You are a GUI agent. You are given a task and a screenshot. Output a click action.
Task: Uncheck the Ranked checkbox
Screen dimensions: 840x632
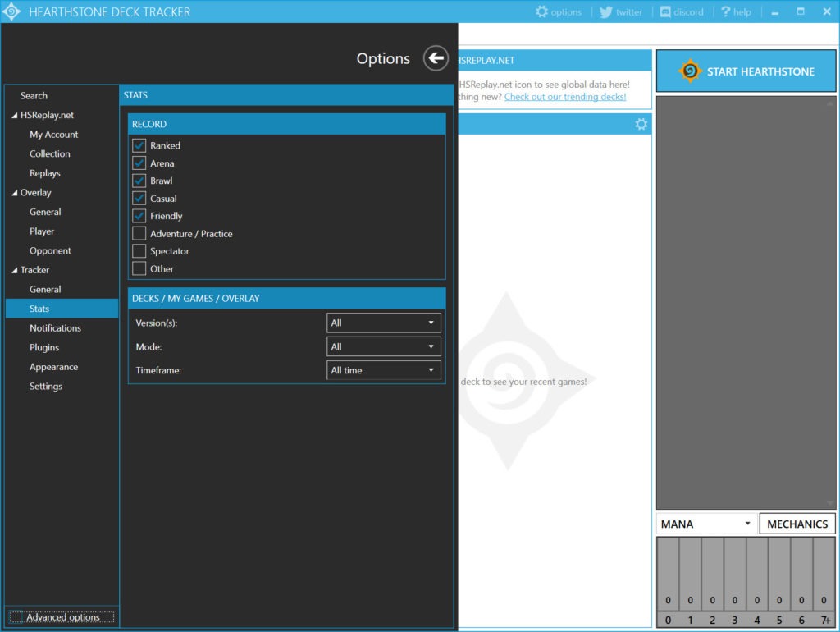coord(139,145)
